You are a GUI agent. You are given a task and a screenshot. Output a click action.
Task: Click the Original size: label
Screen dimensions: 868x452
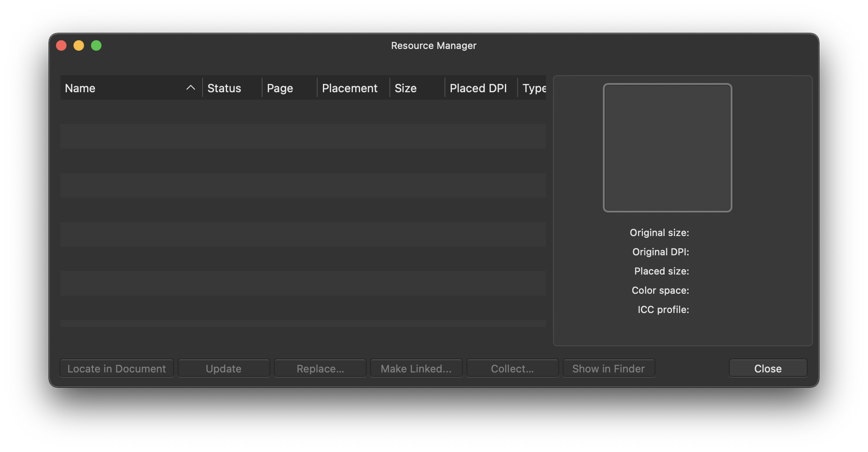pos(659,233)
